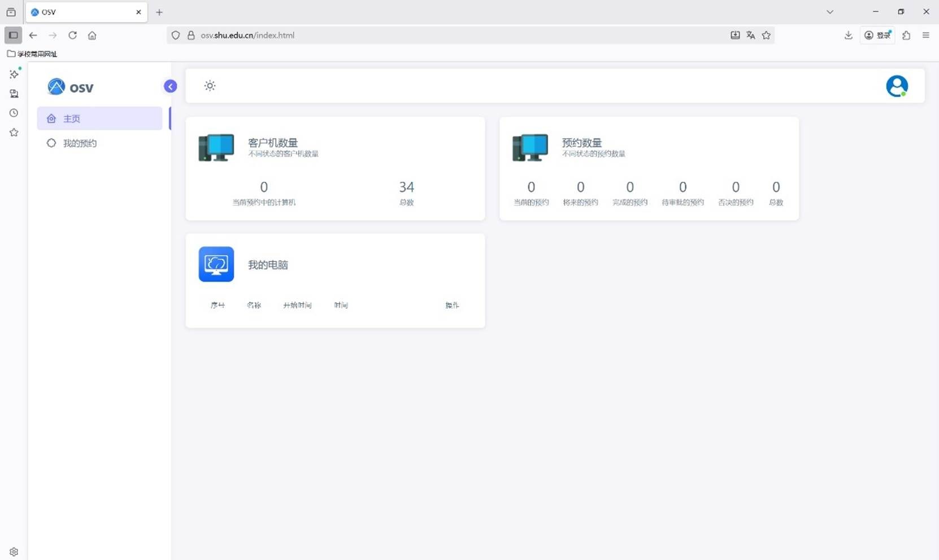Click the OSV logo
The height and width of the screenshot is (560, 939).
(71, 87)
